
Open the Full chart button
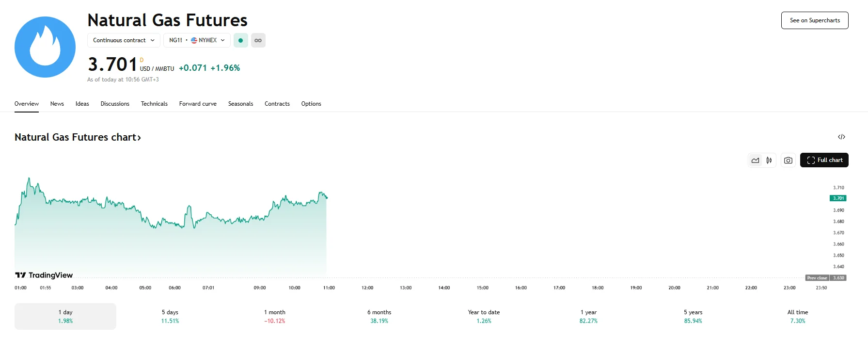point(824,160)
